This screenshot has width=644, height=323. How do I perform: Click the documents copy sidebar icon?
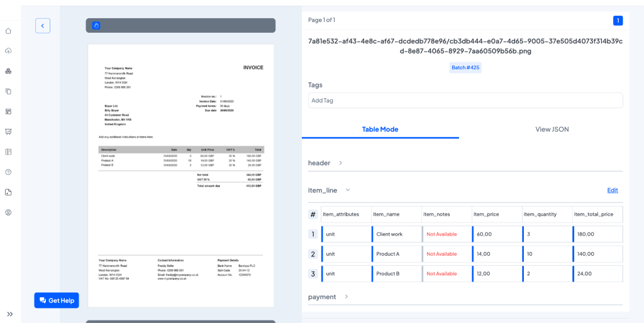[x=8, y=91]
